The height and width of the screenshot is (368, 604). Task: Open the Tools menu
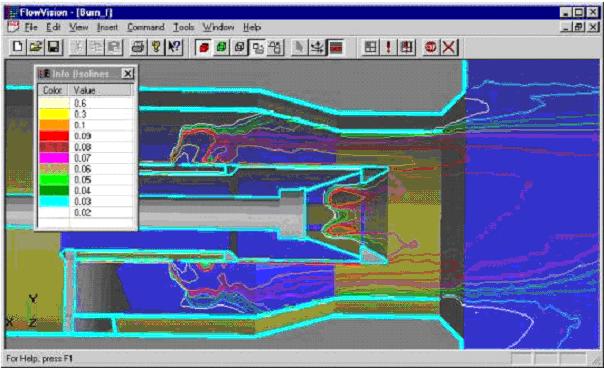coord(183,27)
